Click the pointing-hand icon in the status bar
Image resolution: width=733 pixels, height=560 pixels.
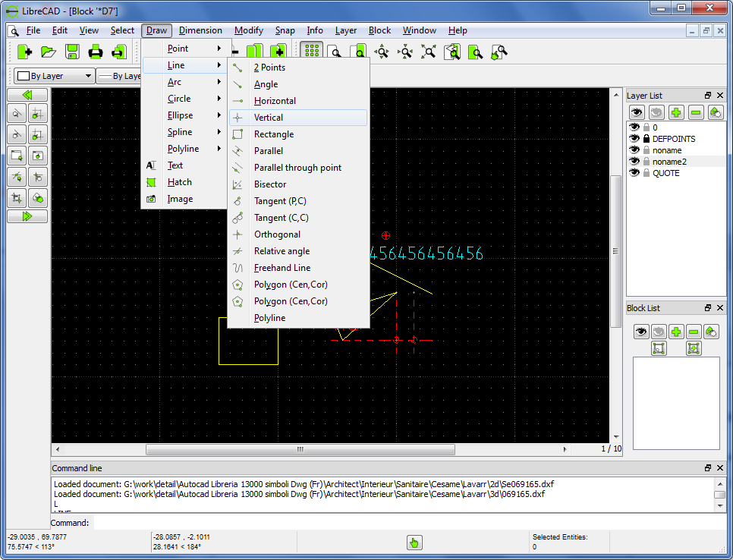coord(414,543)
